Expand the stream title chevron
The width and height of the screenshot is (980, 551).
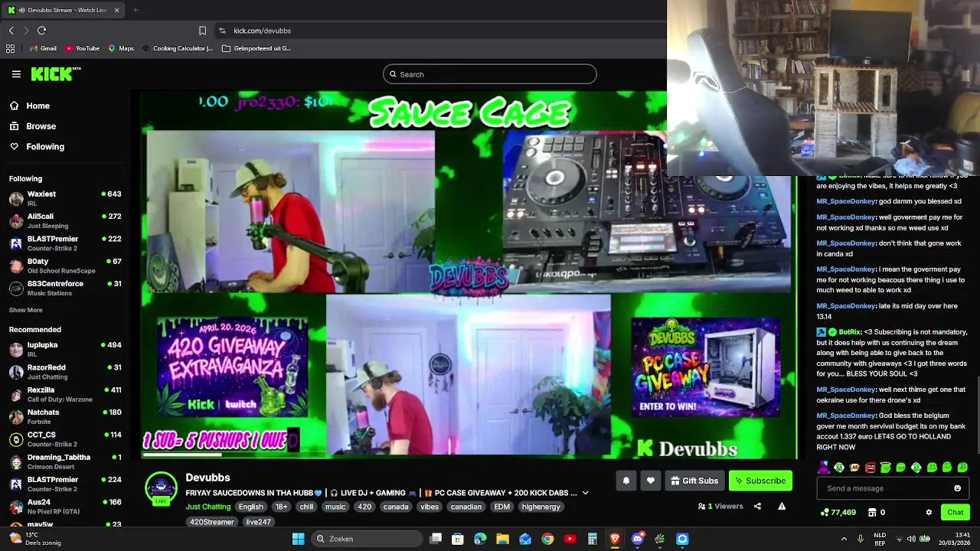[585, 494]
